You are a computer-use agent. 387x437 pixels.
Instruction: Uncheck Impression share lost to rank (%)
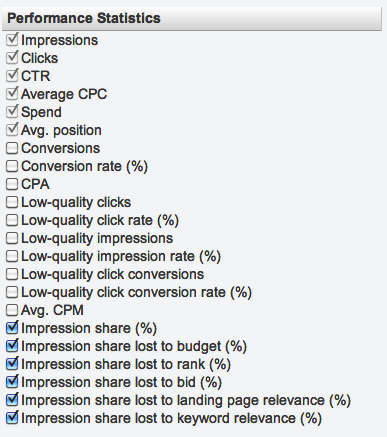tap(12, 364)
